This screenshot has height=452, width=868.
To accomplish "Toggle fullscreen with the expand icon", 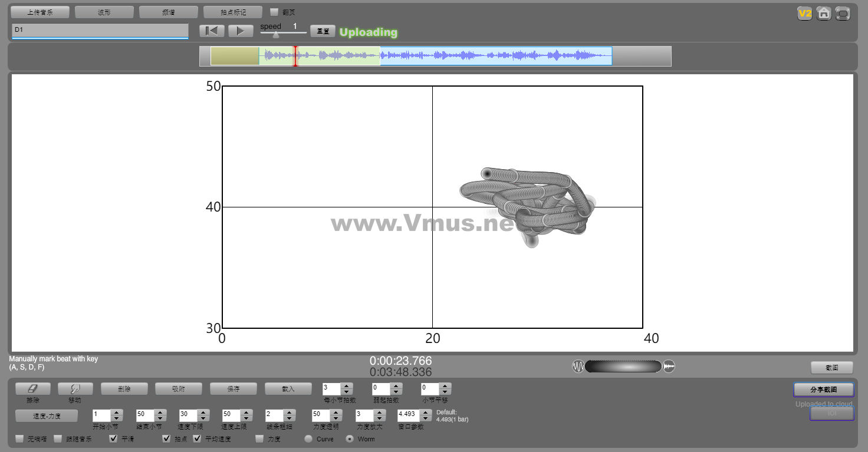I will click(843, 14).
